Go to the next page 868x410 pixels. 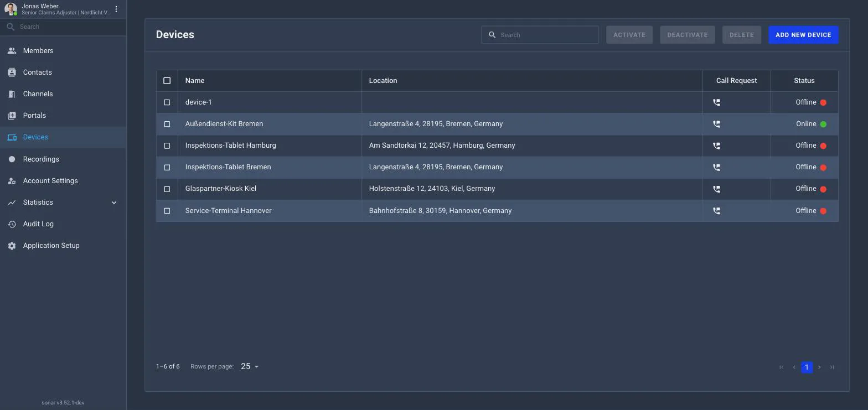point(820,367)
